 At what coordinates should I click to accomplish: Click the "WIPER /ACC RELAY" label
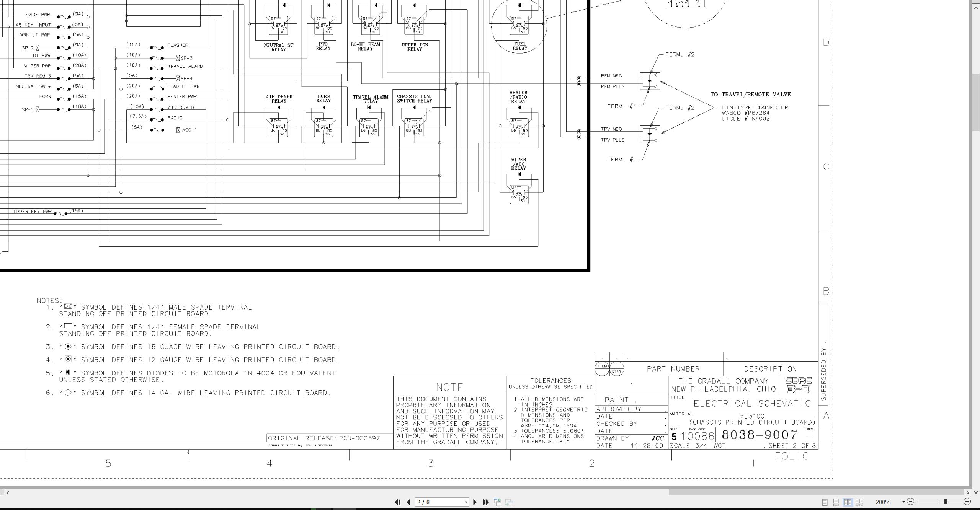tap(519, 164)
